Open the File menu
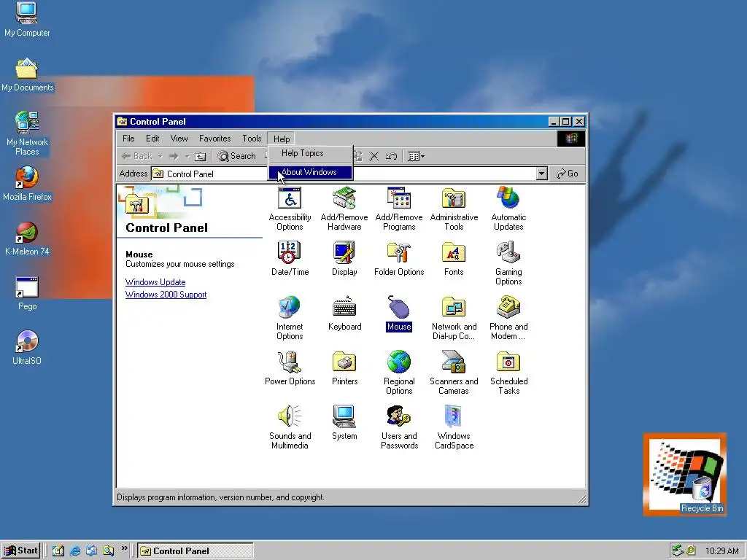 click(128, 139)
